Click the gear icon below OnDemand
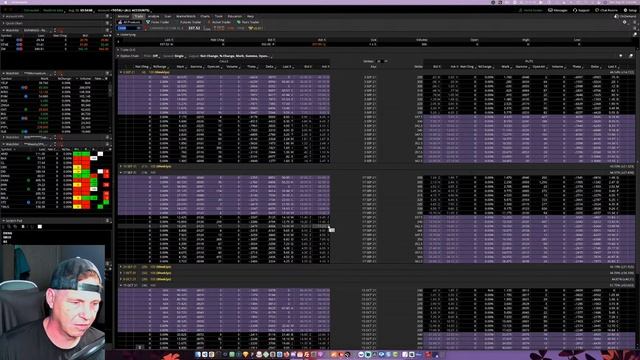The height and width of the screenshot is (360, 640). click(x=624, y=22)
